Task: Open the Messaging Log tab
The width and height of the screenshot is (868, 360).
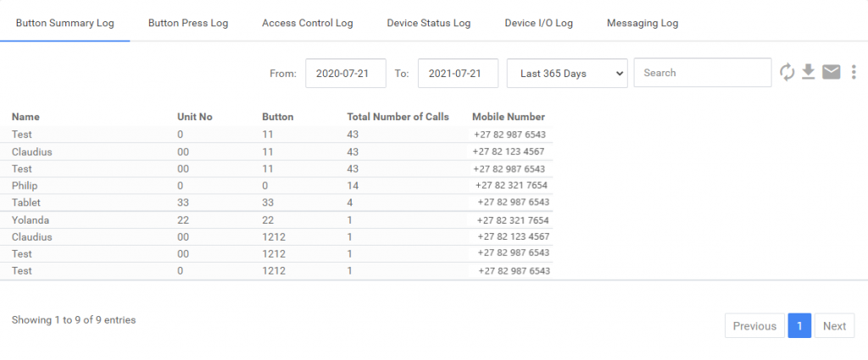Action: (642, 23)
